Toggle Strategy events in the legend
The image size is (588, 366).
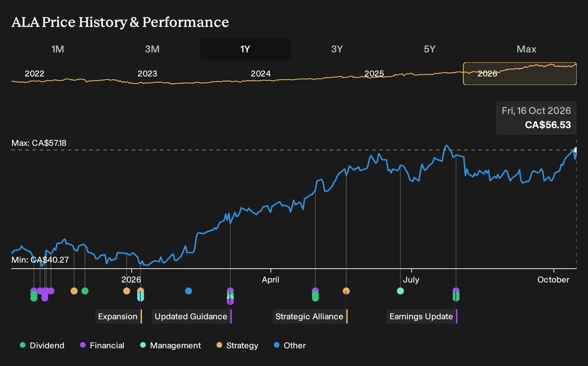[x=237, y=345]
